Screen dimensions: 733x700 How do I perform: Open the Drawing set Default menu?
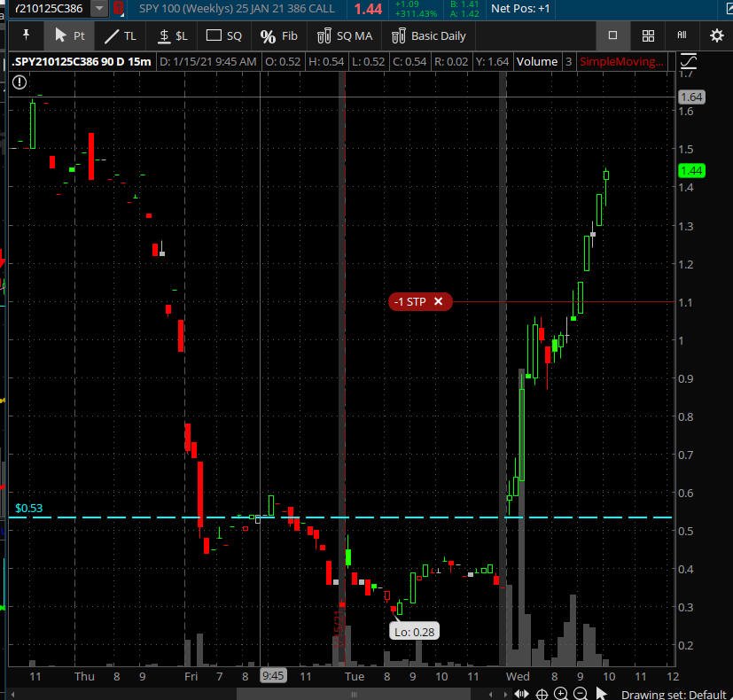click(673, 695)
